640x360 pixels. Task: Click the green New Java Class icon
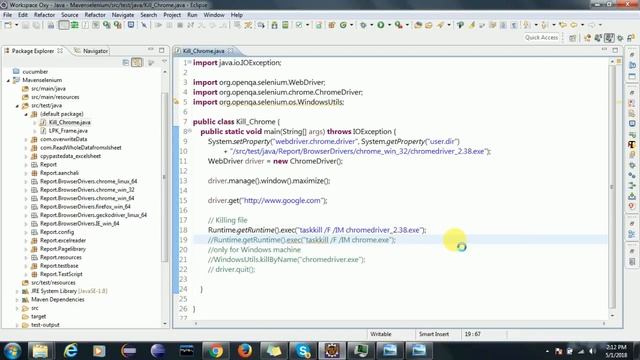(x=343, y=25)
